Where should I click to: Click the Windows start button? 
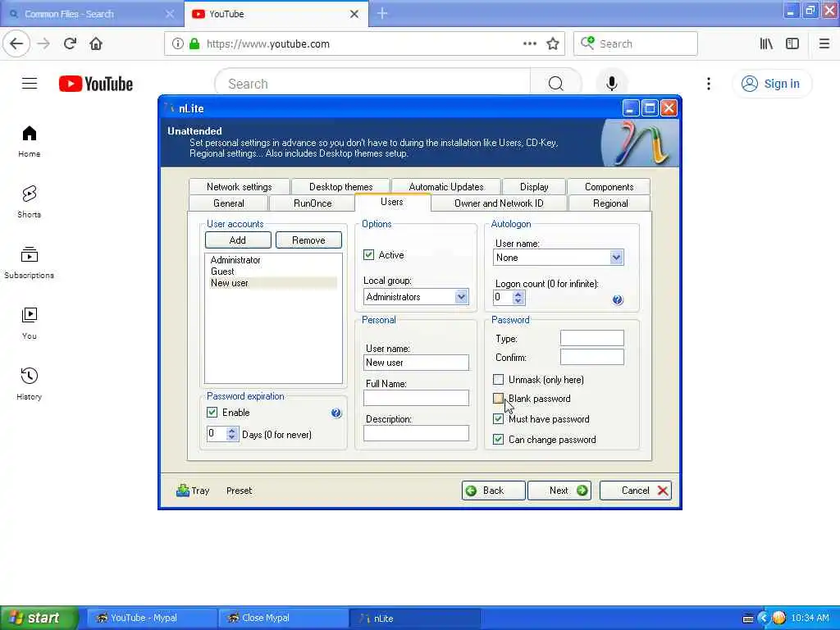(x=39, y=618)
